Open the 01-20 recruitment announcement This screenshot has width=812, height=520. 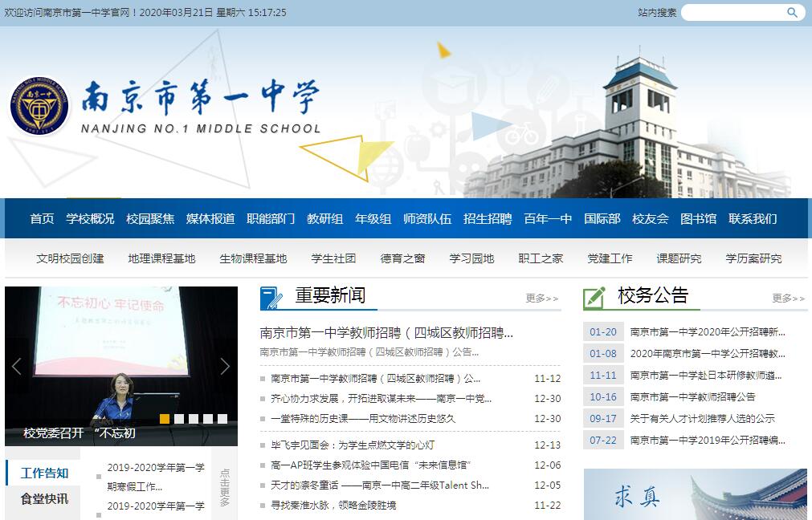pos(707,332)
